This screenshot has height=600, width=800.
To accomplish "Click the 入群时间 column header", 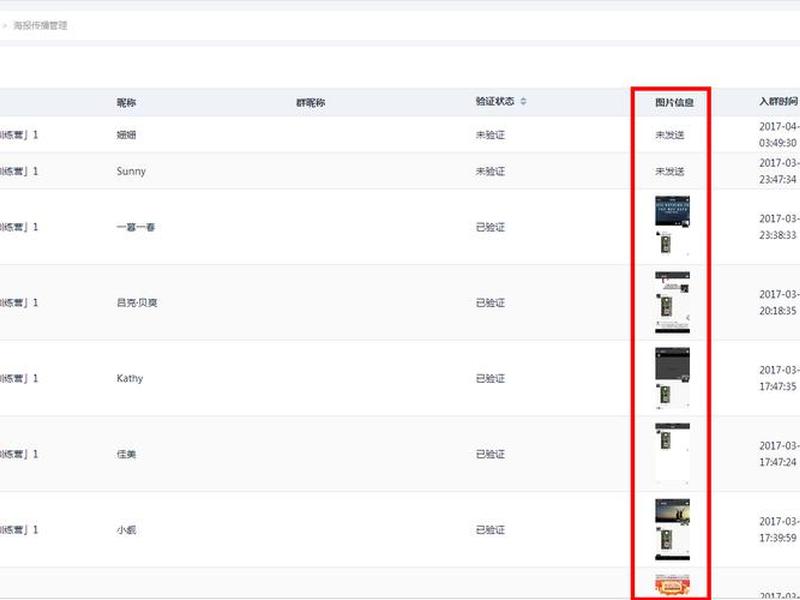I will pyautogui.click(x=779, y=102).
